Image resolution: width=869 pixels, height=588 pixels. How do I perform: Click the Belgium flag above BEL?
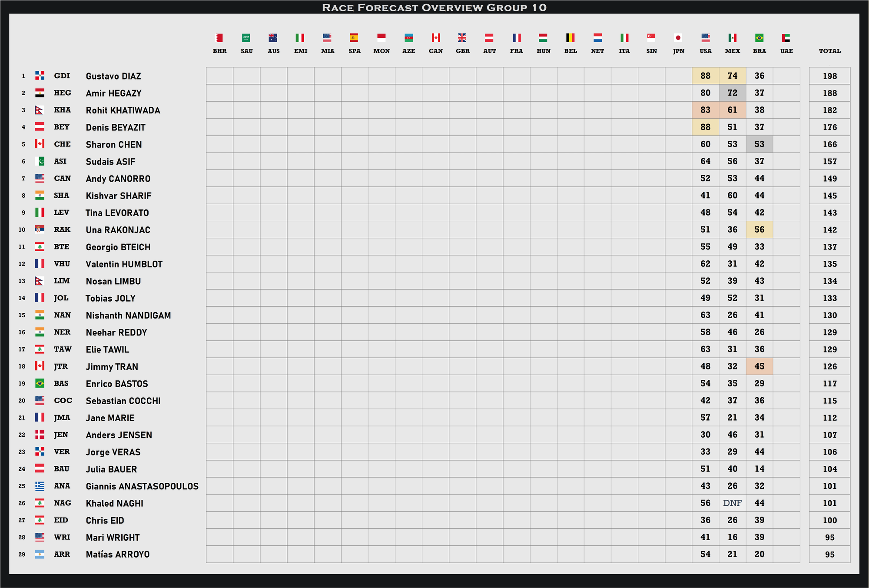coord(570,38)
